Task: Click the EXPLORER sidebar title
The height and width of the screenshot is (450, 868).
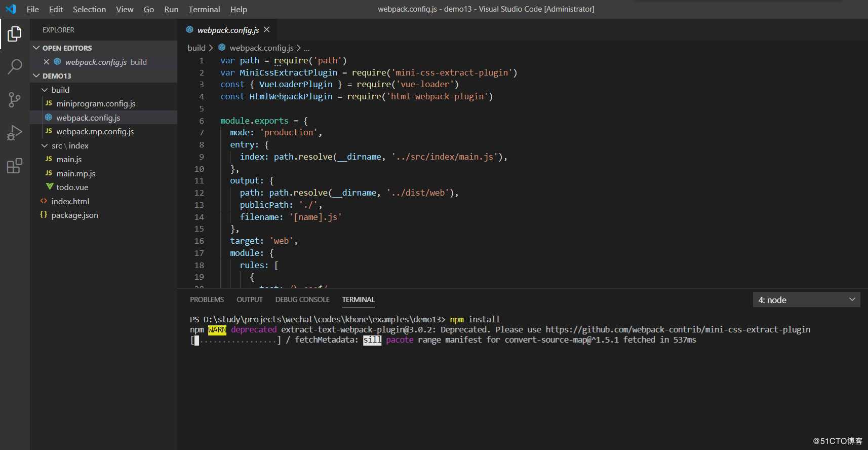Action: tap(58, 30)
